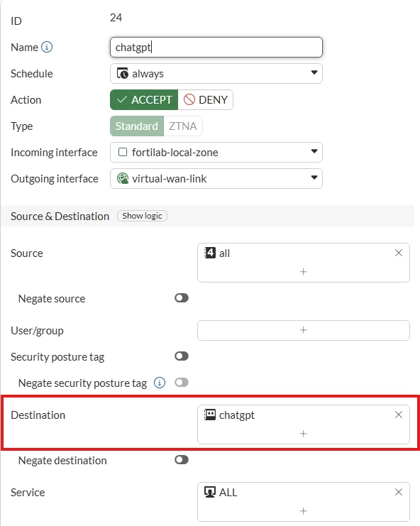Add another source with plus sign
Screen dimensions: 420x526
click(x=304, y=271)
